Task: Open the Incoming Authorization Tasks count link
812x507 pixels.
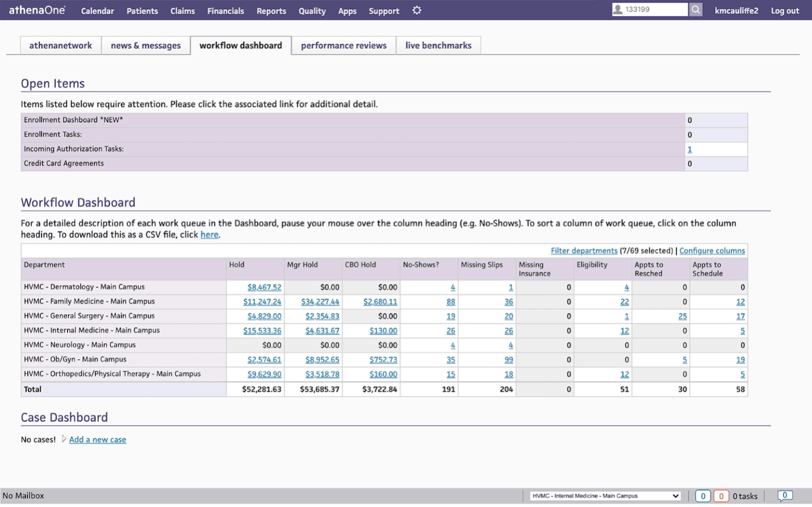Action: [689, 148]
